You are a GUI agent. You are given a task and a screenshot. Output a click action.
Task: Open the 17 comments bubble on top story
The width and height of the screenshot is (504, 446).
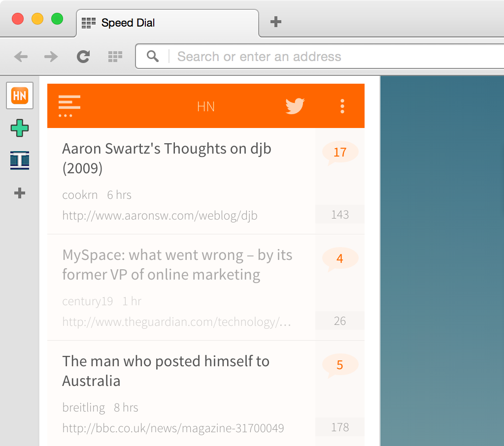(339, 152)
